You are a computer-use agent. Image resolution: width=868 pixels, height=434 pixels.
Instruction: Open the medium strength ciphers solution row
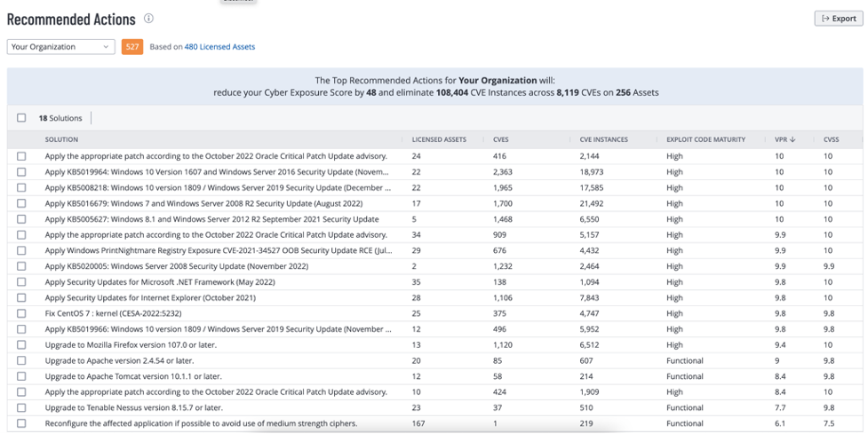pyautogui.click(x=201, y=423)
